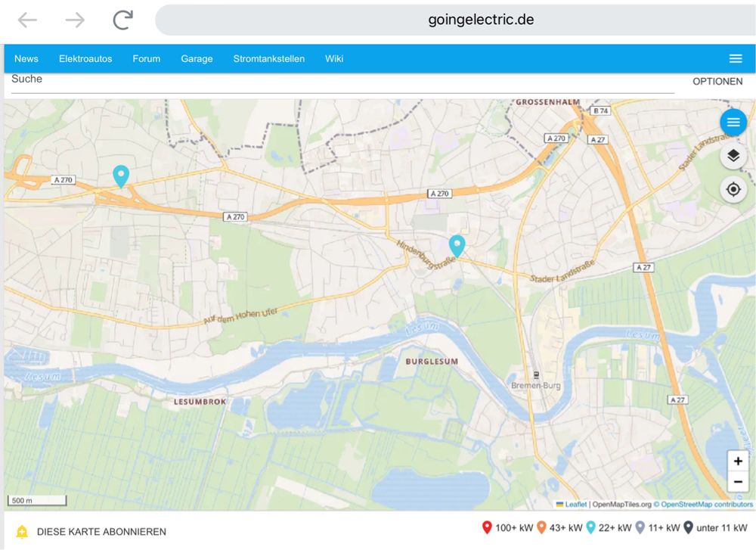756x550 pixels.
Task: Reload the goingelectric.de page
Action: pyautogui.click(x=121, y=20)
